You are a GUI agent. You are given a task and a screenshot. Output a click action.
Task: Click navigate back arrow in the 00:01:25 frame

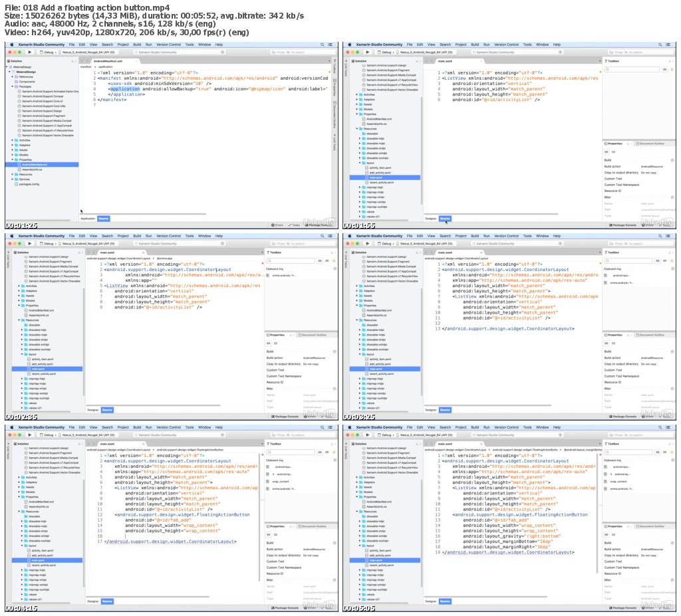pyautogui.click(x=83, y=61)
